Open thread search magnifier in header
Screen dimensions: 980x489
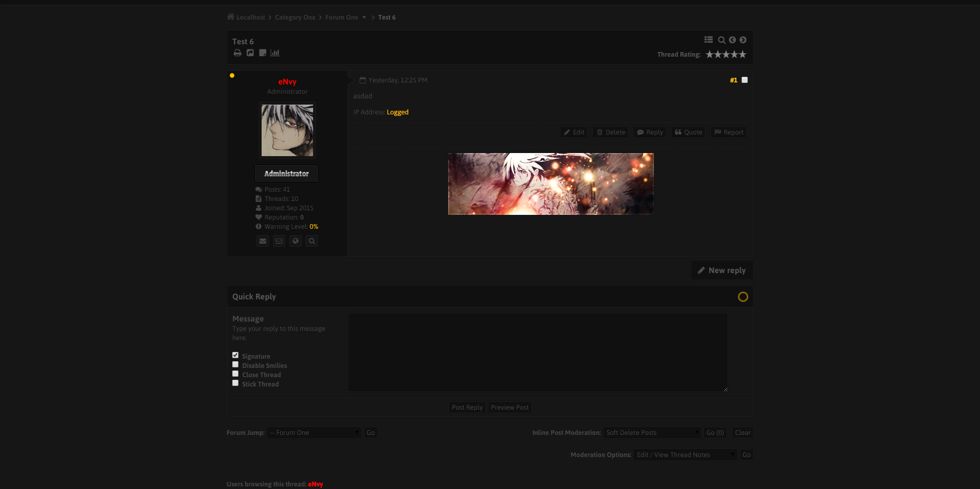tap(721, 40)
